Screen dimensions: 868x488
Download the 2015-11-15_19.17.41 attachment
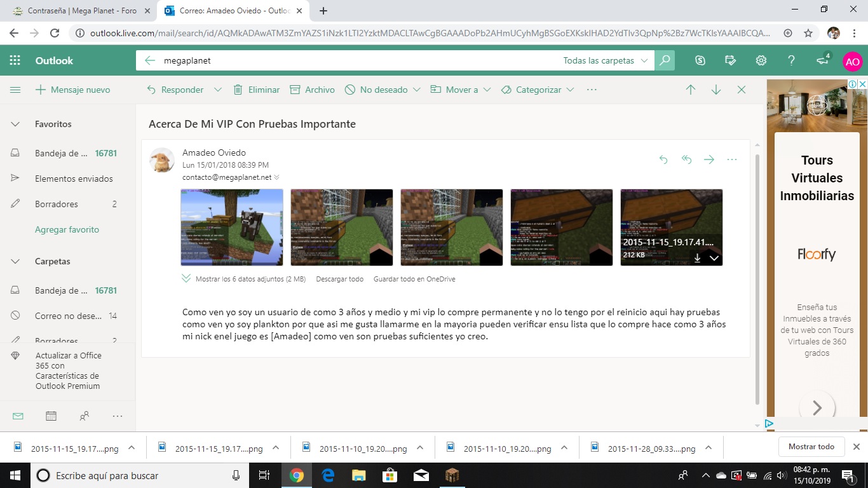697,258
